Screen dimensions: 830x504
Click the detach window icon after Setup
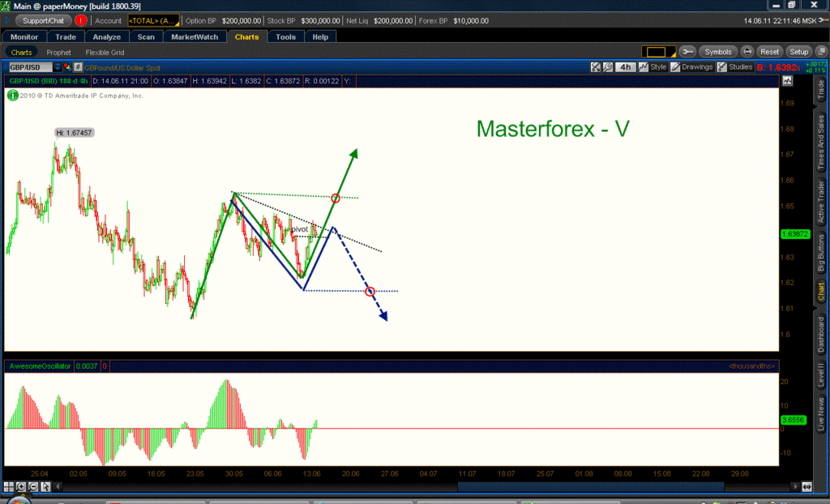tap(821, 51)
